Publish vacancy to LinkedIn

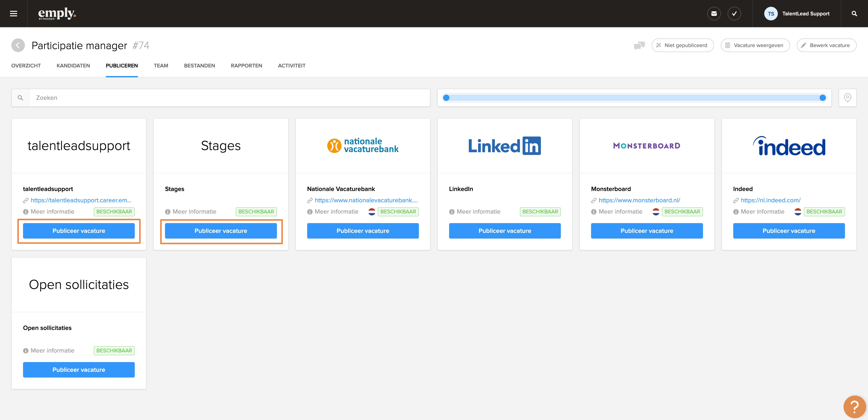[x=505, y=231]
